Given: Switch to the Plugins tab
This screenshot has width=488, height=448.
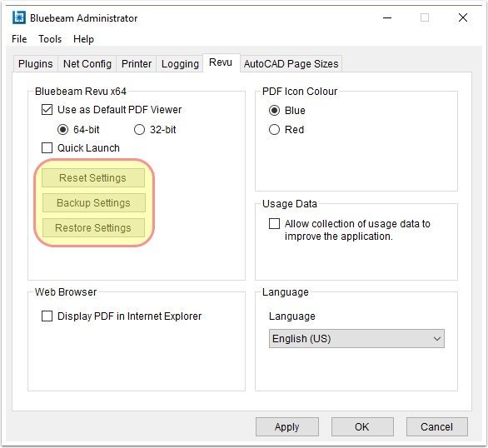Looking at the screenshot, I should pyautogui.click(x=36, y=64).
